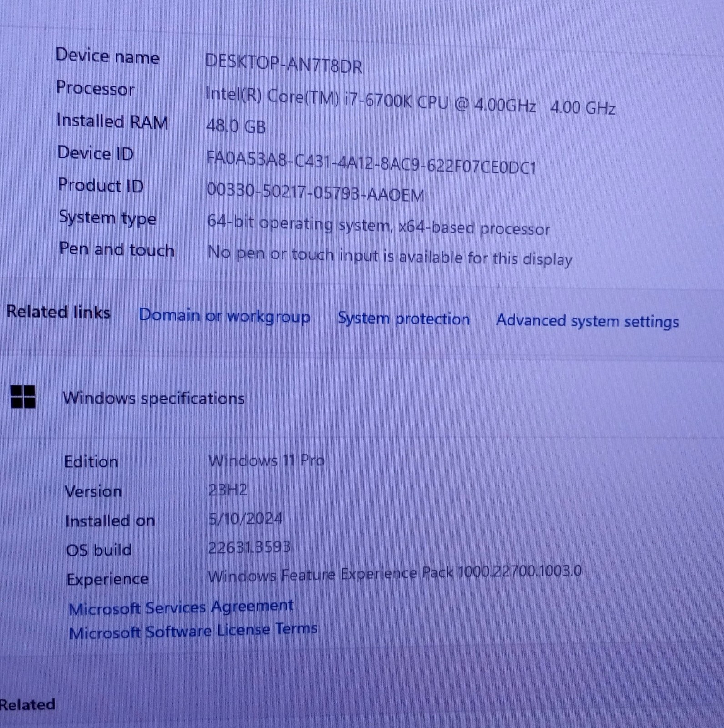Image resolution: width=724 pixels, height=728 pixels.
Task: Open the Microsoft Software License Terms link
Action: coord(193,631)
